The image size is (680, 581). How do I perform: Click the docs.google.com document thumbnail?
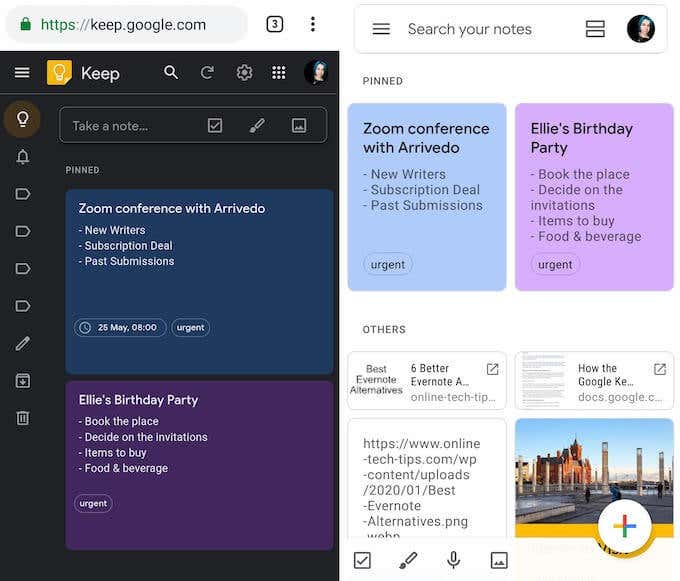(543, 380)
